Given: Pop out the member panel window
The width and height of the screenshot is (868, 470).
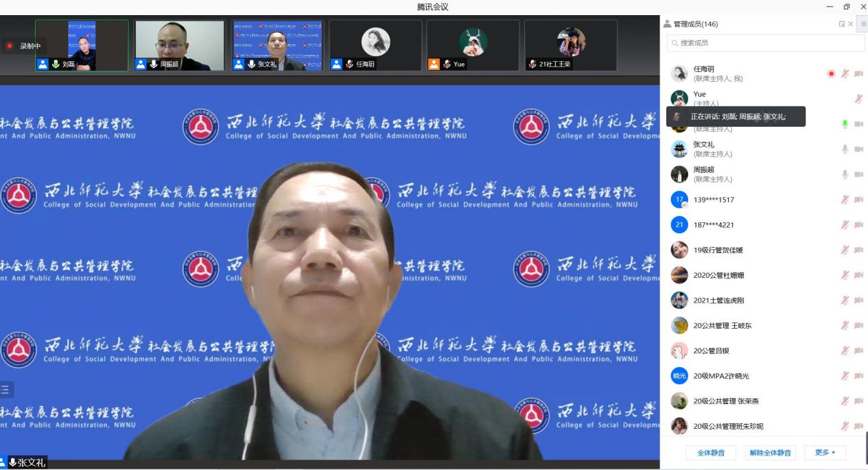Looking at the screenshot, I should point(842,24).
